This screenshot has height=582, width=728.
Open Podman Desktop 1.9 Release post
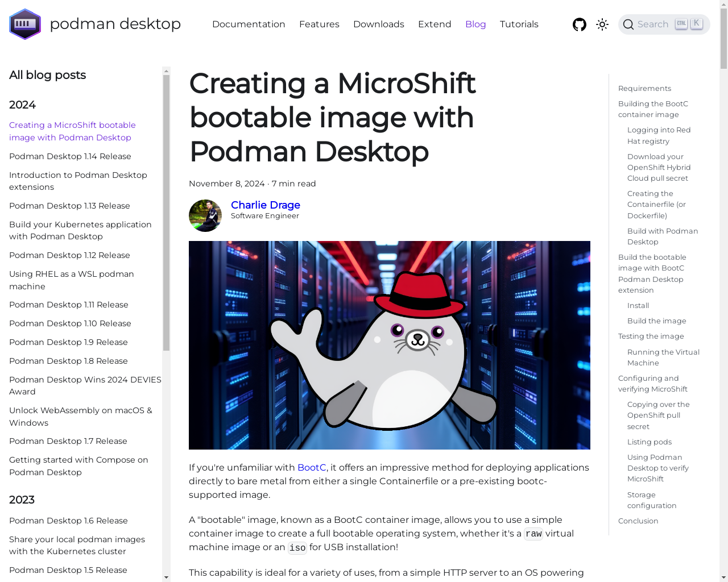68,342
